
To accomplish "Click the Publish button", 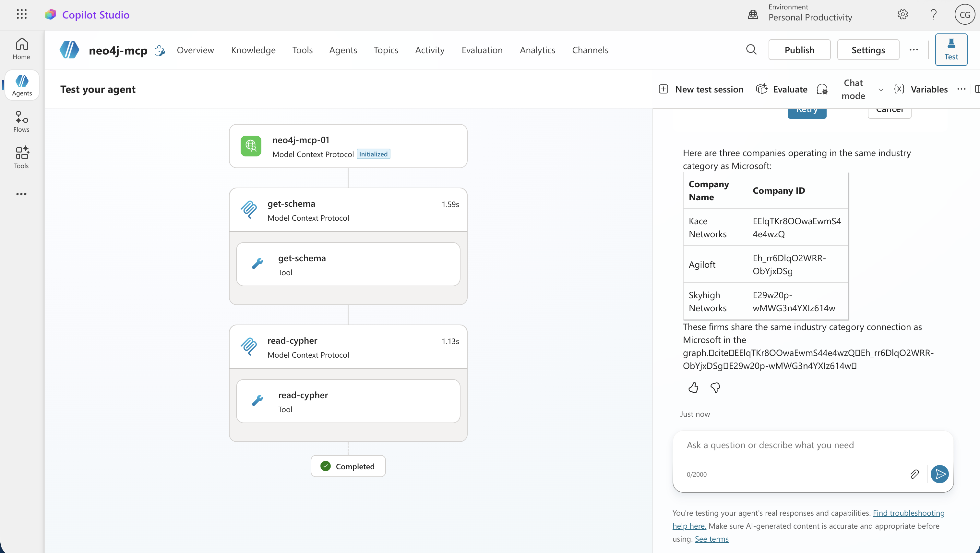I will 799,50.
